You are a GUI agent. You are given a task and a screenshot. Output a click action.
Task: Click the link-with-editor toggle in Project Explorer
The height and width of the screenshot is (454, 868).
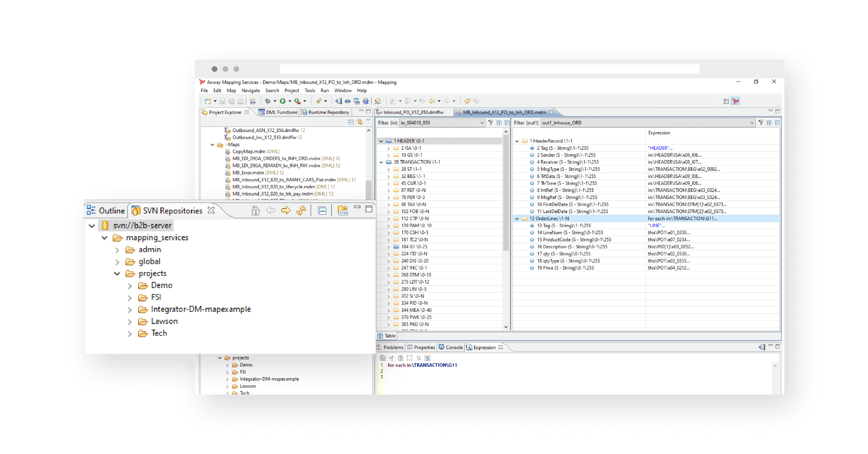click(360, 122)
